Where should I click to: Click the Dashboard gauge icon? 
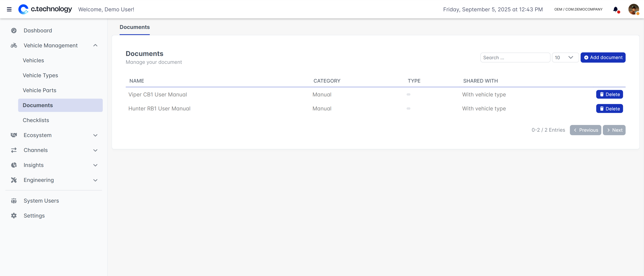(x=14, y=30)
